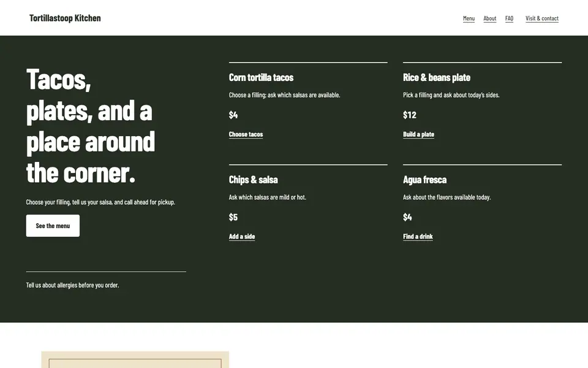
Task: Click the See the menu button
Action: pos(53,226)
